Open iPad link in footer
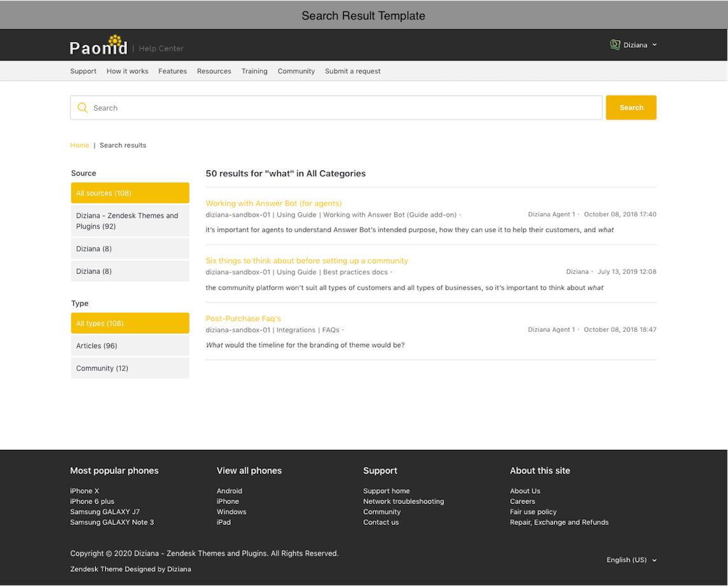 pyautogui.click(x=223, y=522)
